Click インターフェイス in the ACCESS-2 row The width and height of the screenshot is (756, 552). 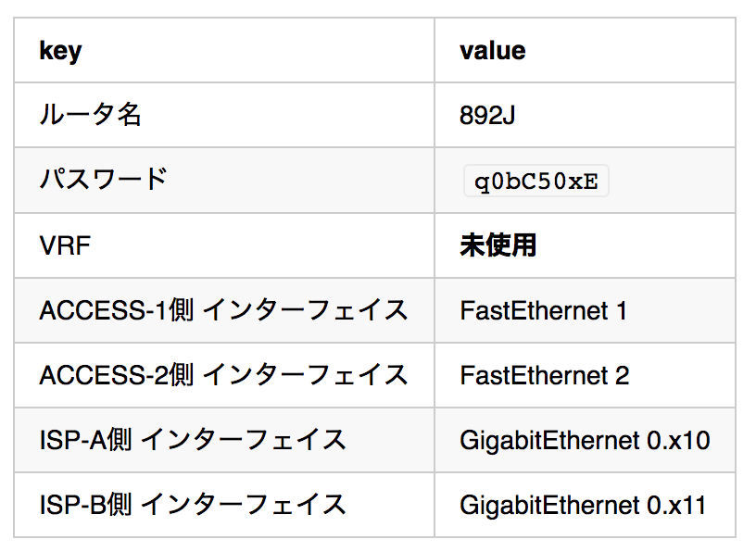click(305, 375)
